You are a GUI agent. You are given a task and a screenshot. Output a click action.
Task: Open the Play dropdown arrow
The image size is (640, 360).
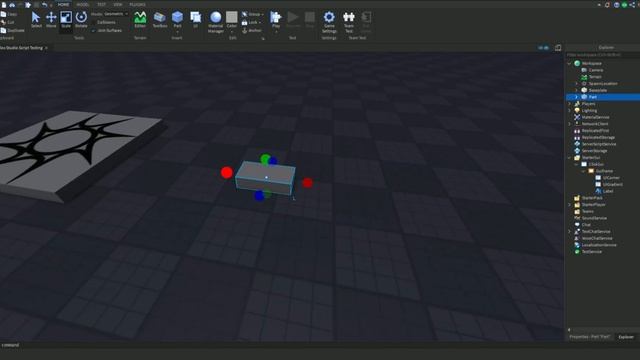click(x=276, y=32)
